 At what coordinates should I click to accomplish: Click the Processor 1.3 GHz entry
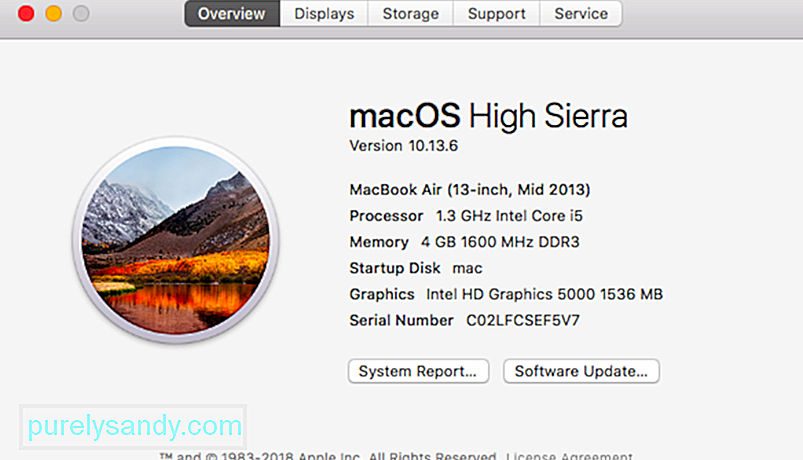(466, 216)
